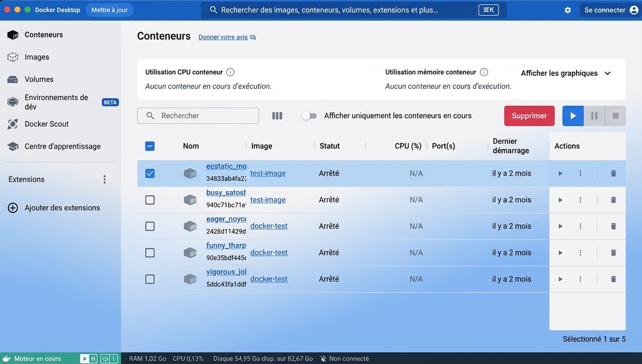Image resolution: width=642 pixels, height=364 pixels.
Task: Click Se connecter button
Action: [611, 10]
